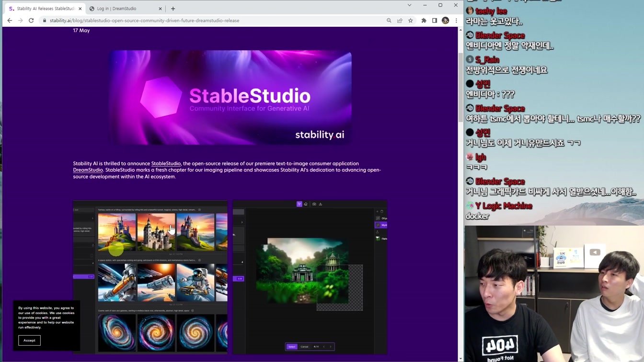This screenshot has height=362, width=644.
Task: Click the browser forward arrow
Action: tap(20, 21)
